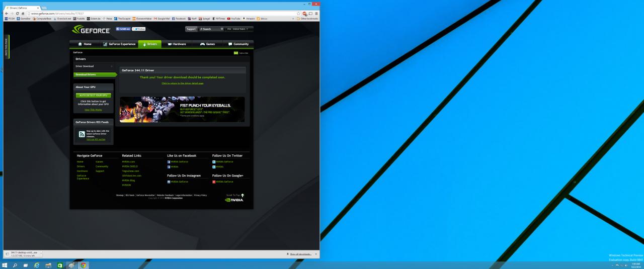The height and width of the screenshot is (269, 644).
Task: Click the Facebook like badge in the header
Action: click(x=122, y=29)
